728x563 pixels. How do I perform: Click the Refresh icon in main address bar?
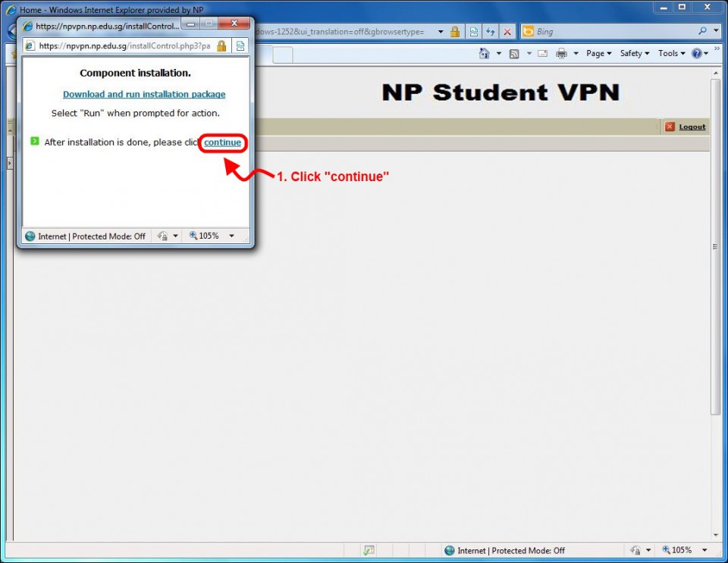tap(491, 32)
